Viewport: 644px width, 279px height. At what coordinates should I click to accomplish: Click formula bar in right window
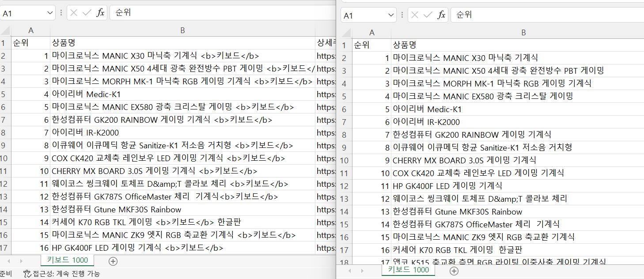click(547, 15)
